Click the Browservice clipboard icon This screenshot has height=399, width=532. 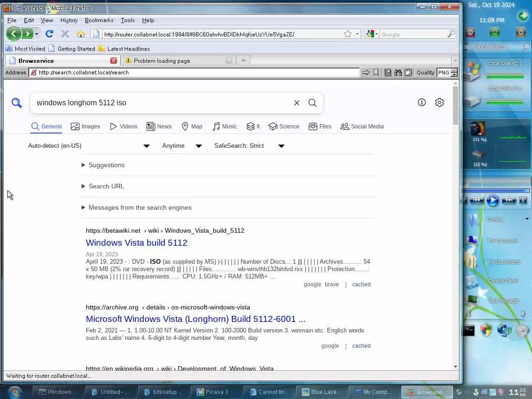tap(409, 72)
